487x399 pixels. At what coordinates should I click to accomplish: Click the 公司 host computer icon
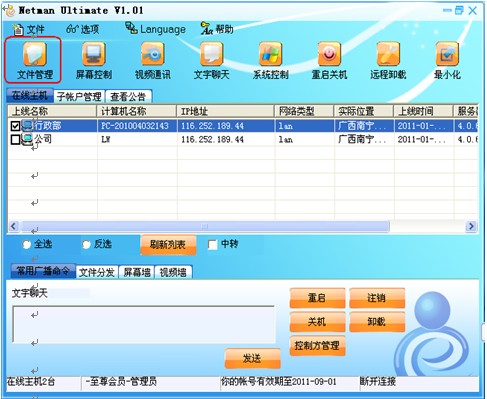[27, 140]
